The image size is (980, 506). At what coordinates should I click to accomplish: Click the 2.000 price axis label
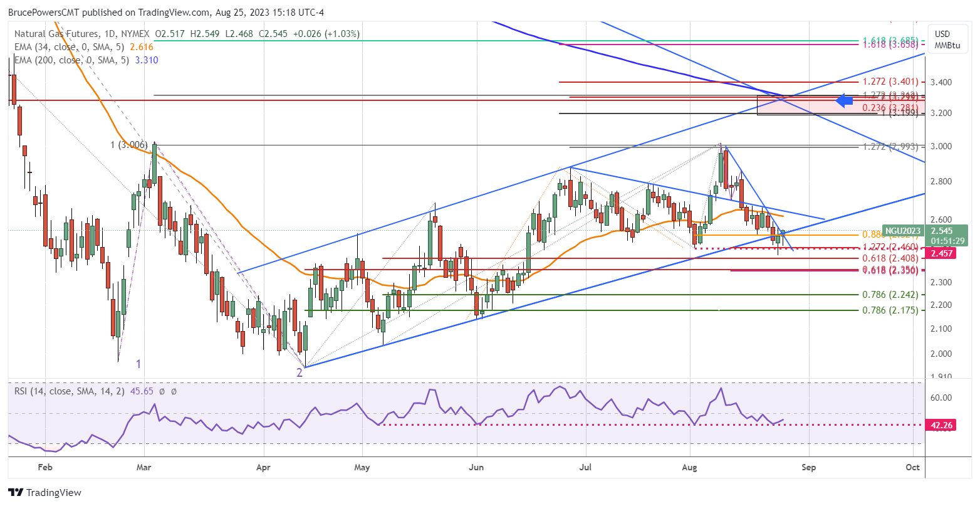click(x=941, y=354)
